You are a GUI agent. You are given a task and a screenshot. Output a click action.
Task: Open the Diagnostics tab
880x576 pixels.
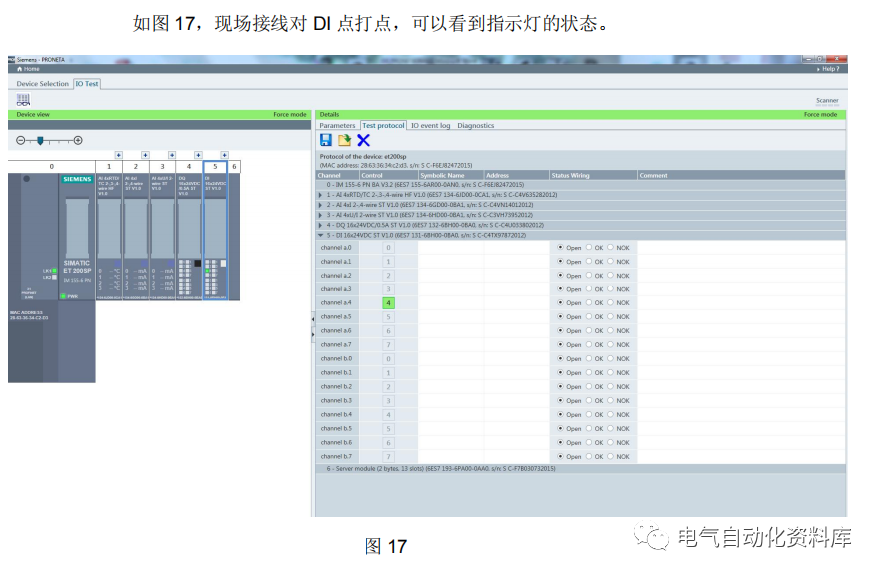pos(476,124)
